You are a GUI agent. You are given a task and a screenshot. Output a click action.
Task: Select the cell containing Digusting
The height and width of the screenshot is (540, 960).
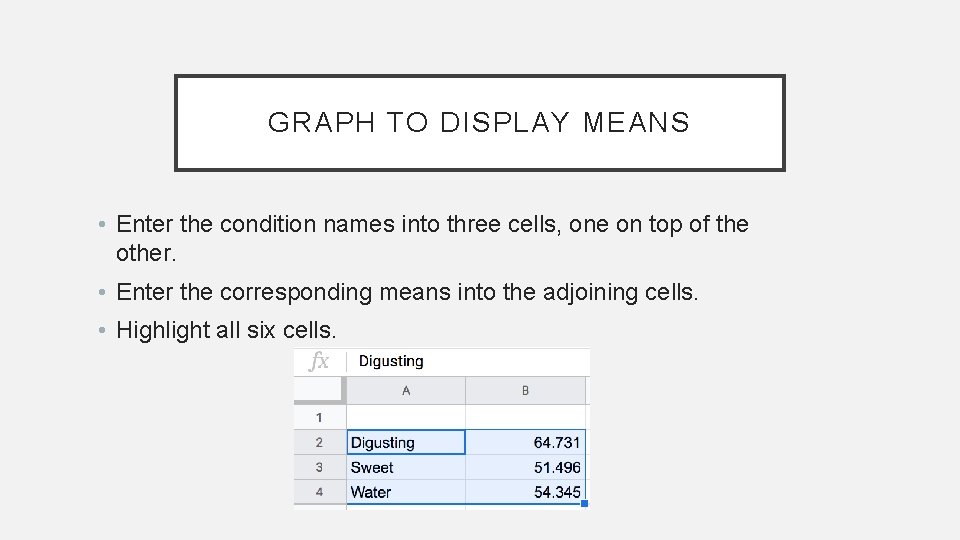(405, 442)
